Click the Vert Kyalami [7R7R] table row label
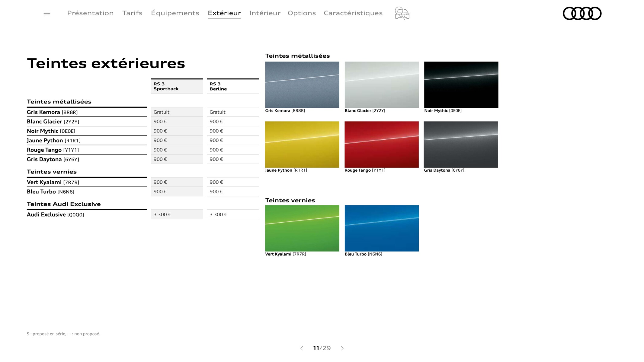Viewport: 644px width, 362px height. click(53, 182)
